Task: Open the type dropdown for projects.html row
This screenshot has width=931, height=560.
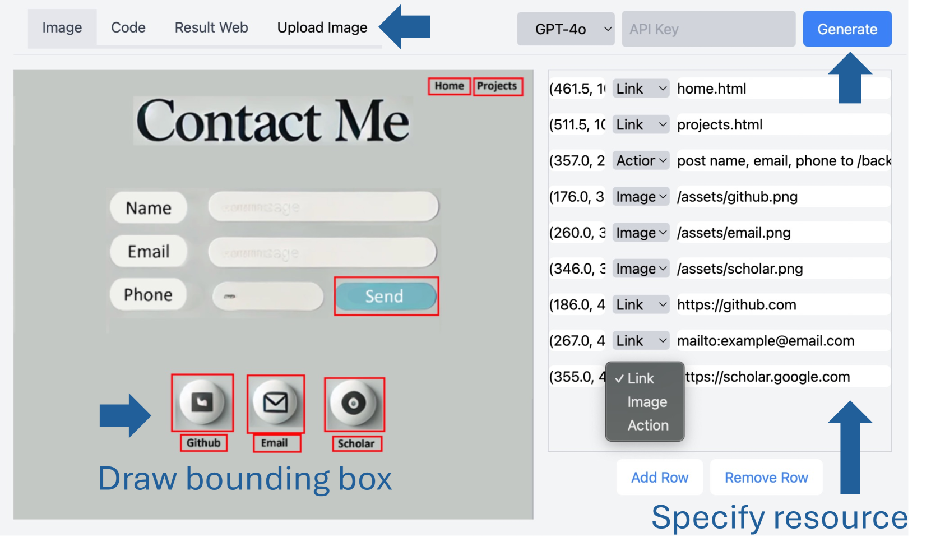Action: point(641,124)
